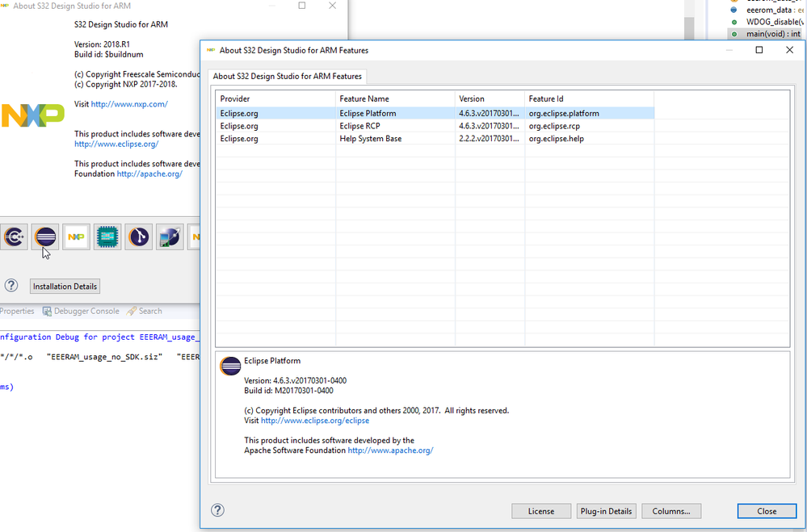Image resolution: width=807 pixels, height=532 pixels.
Task: Sort by the Feature Name column header
Action: tap(395, 98)
